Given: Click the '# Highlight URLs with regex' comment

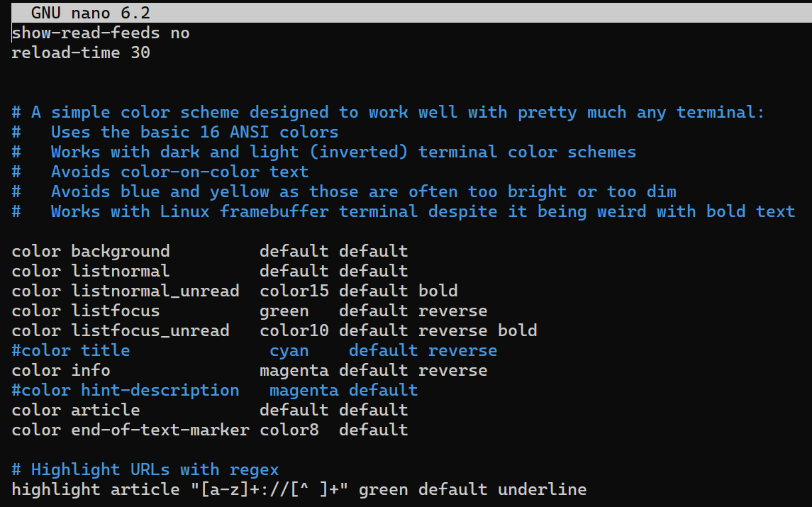Looking at the screenshot, I should (x=145, y=469).
